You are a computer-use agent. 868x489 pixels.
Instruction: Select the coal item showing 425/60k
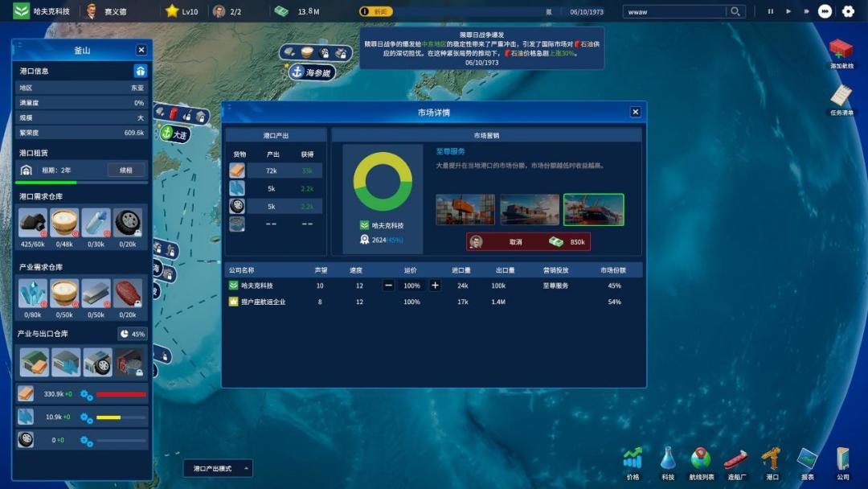point(33,223)
